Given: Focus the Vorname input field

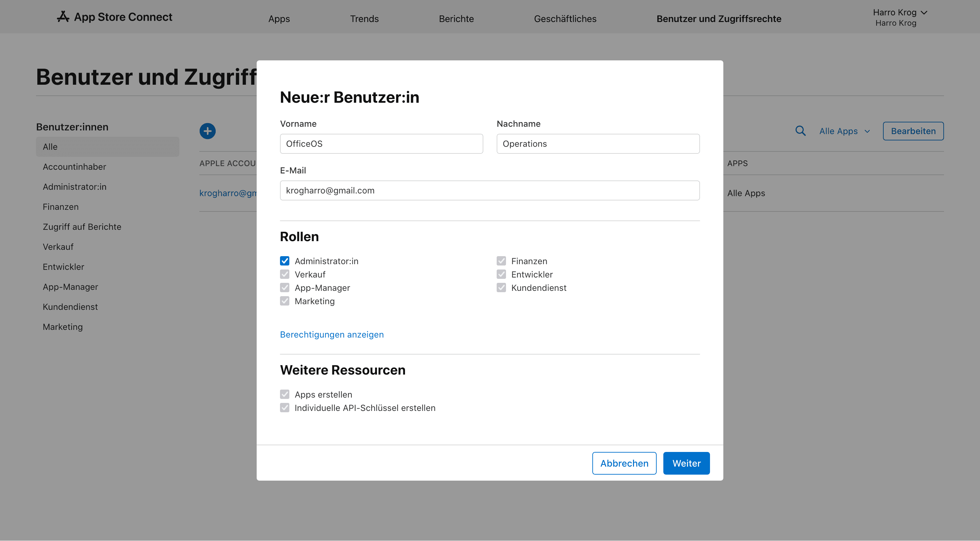Looking at the screenshot, I should (x=381, y=144).
